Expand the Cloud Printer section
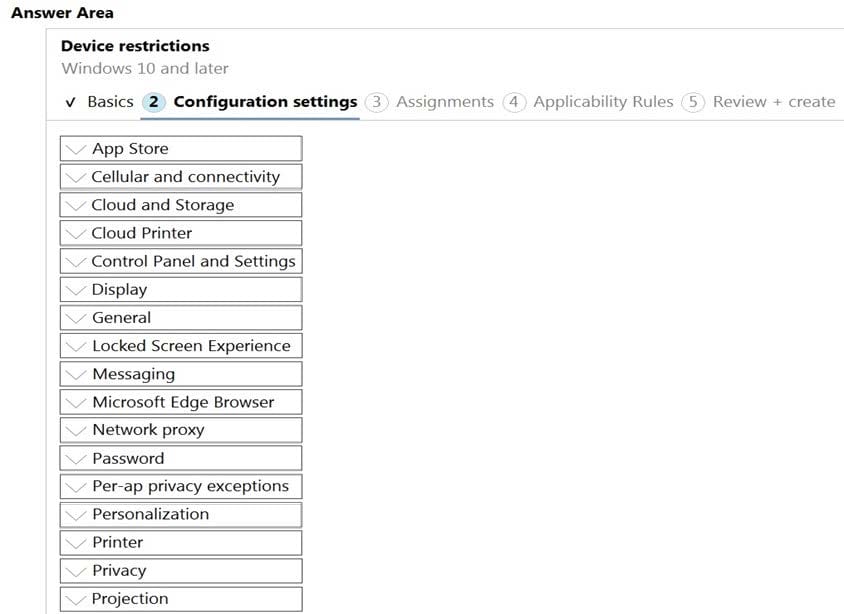844x614 pixels. (x=181, y=233)
